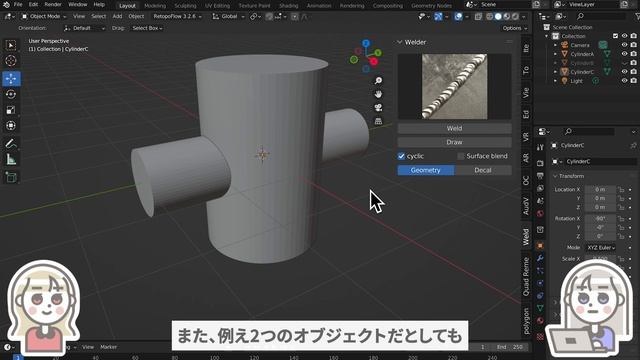Select the Decal mode button
640x360 pixels.
click(483, 170)
